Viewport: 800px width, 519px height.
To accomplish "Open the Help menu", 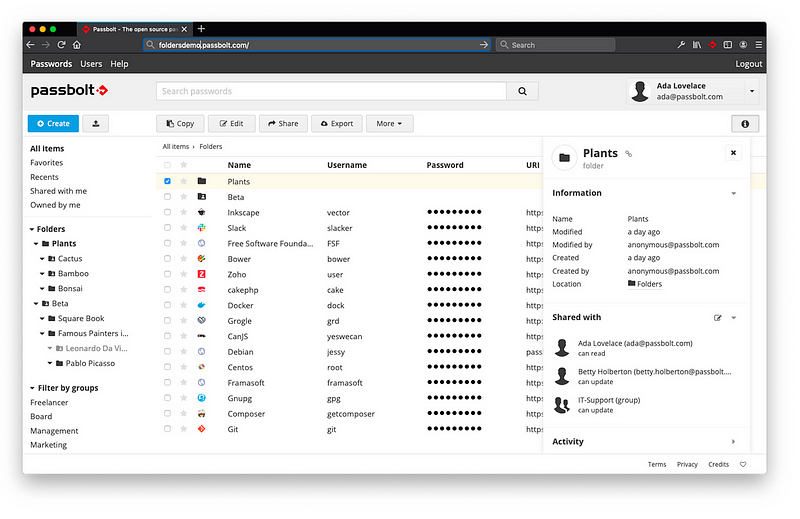I will [x=119, y=64].
